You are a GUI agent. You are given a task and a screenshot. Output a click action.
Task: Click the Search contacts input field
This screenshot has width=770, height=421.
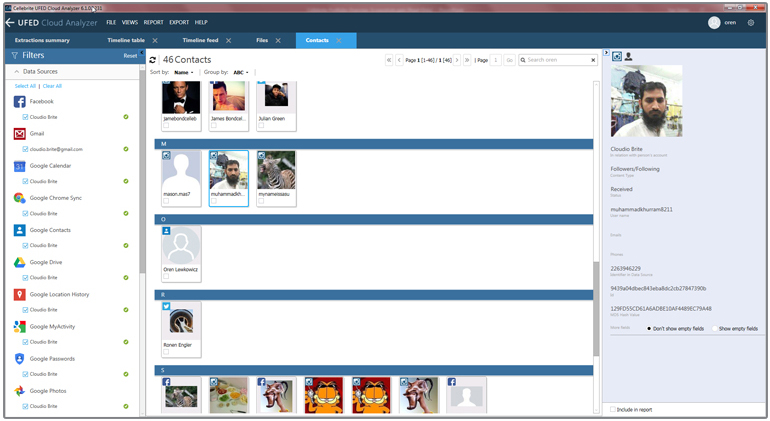click(557, 60)
